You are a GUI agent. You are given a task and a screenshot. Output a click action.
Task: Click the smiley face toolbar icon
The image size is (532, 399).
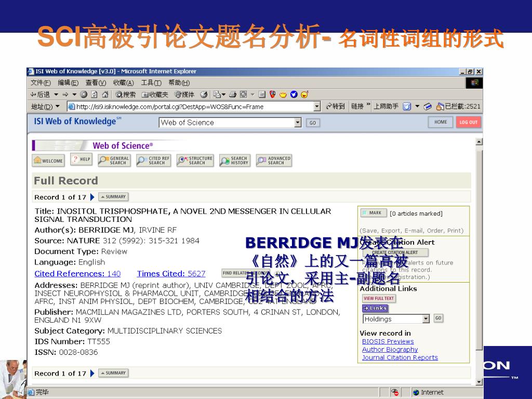pos(304,95)
